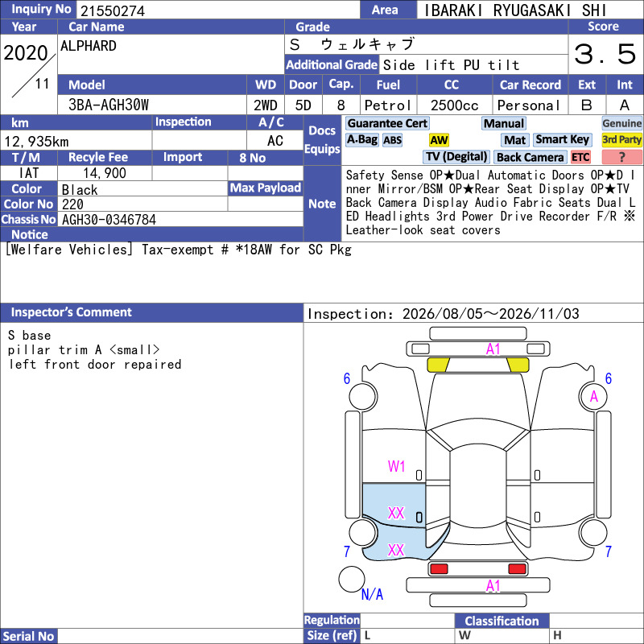
Task: Click the Back Camera badge
Action: [x=530, y=157]
